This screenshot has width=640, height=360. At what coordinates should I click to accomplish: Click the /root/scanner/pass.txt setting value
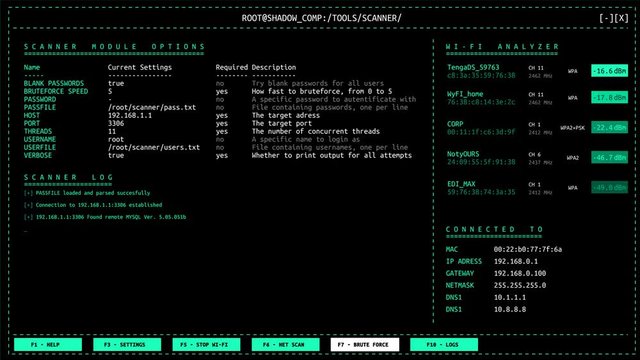coord(152,107)
